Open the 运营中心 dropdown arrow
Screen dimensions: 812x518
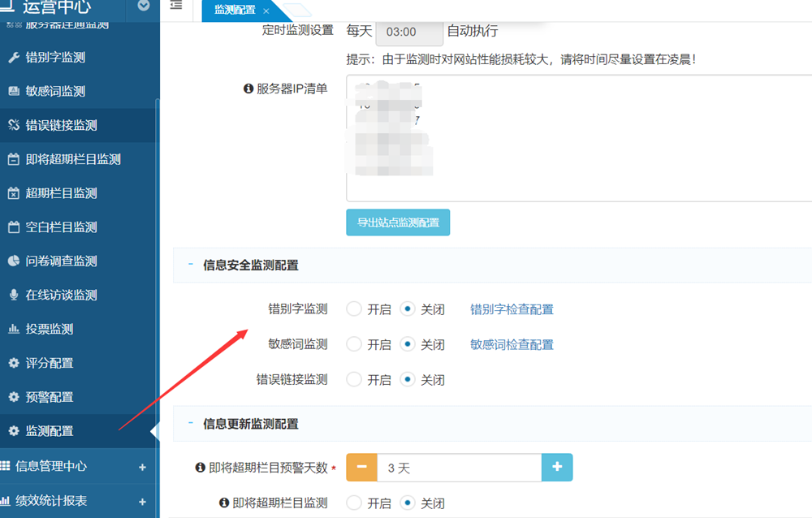pos(144,6)
